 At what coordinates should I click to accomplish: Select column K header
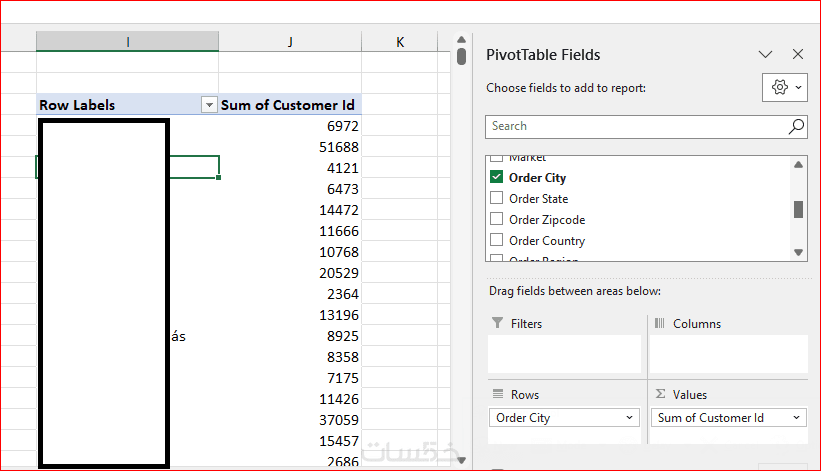[400, 41]
